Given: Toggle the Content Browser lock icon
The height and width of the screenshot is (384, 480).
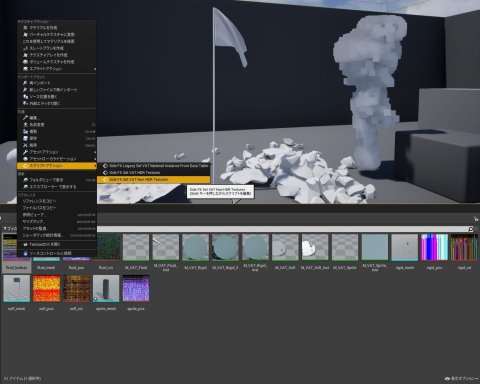Looking at the screenshot, I should [476, 219].
